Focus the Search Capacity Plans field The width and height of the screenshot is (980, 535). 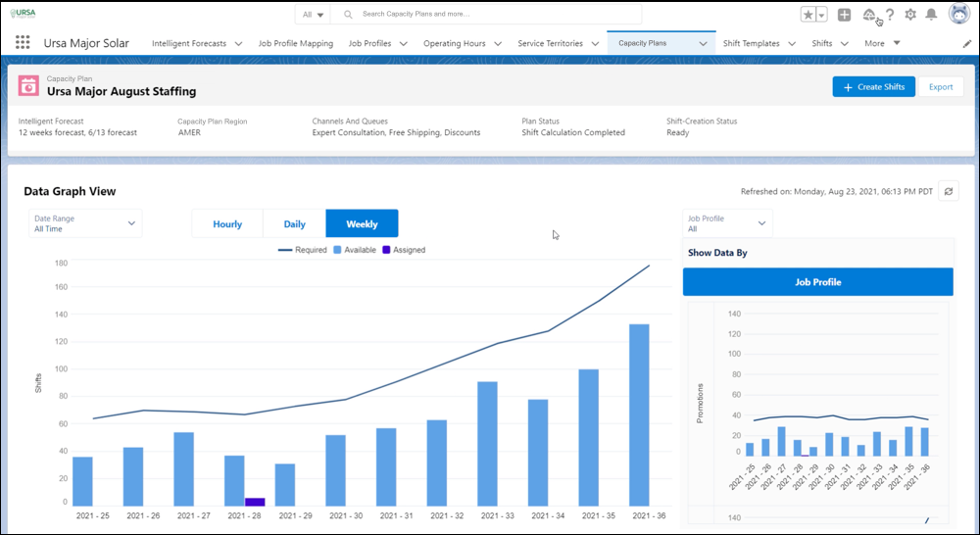(x=486, y=14)
